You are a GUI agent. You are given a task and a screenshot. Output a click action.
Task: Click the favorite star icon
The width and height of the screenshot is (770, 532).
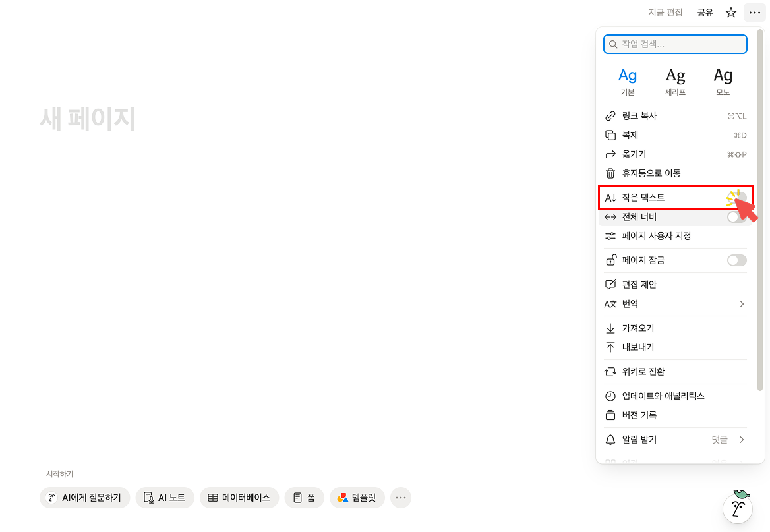click(730, 13)
